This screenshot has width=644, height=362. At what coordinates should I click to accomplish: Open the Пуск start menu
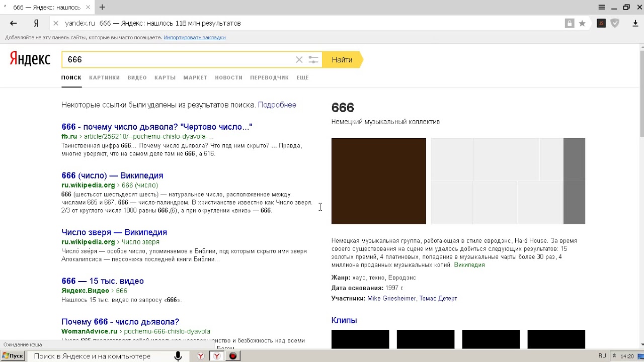[13, 356]
